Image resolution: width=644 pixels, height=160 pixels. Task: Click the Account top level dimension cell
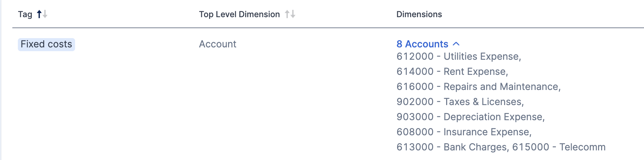tap(217, 44)
